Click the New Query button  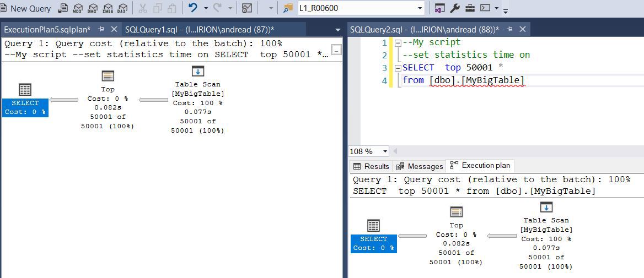(25, 8)
